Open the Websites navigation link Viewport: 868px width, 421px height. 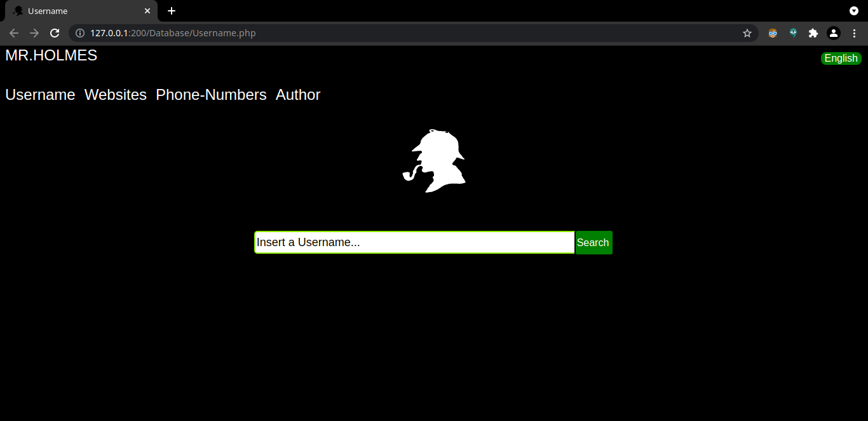pyautogui.click(x=116, y=95)
